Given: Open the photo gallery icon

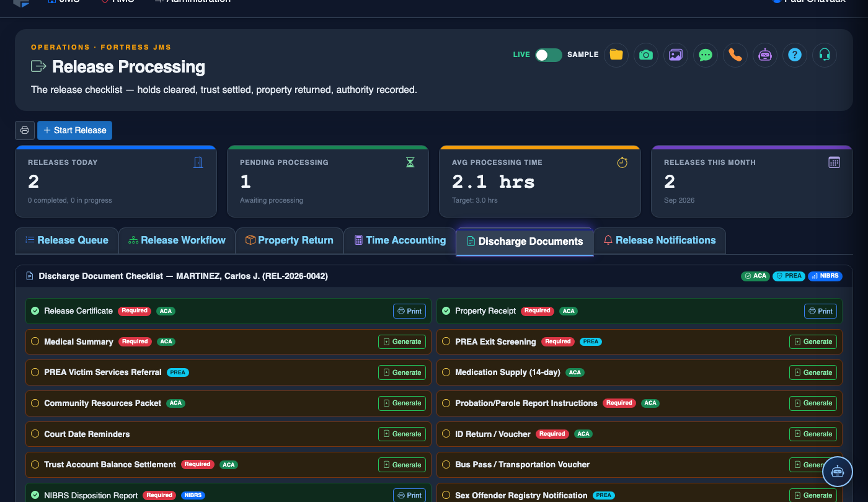Looking at the screenshot, I should (676, 55).
